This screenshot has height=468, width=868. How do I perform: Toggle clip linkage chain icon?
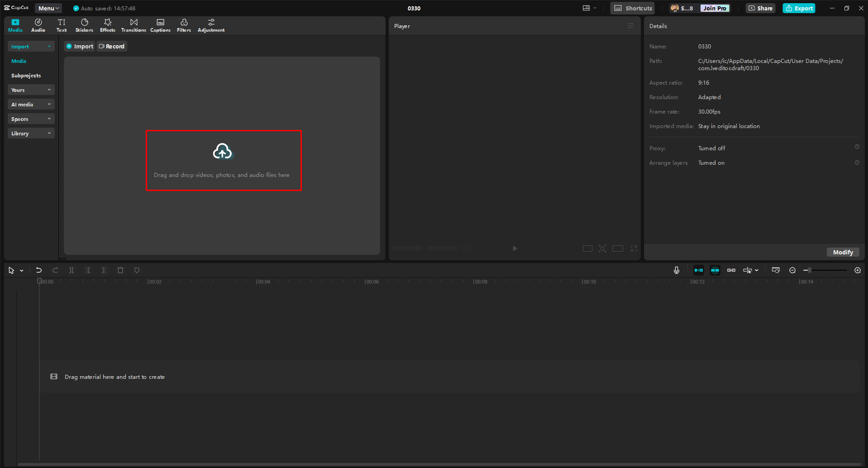pyautogui.click(x=731, y=270)
